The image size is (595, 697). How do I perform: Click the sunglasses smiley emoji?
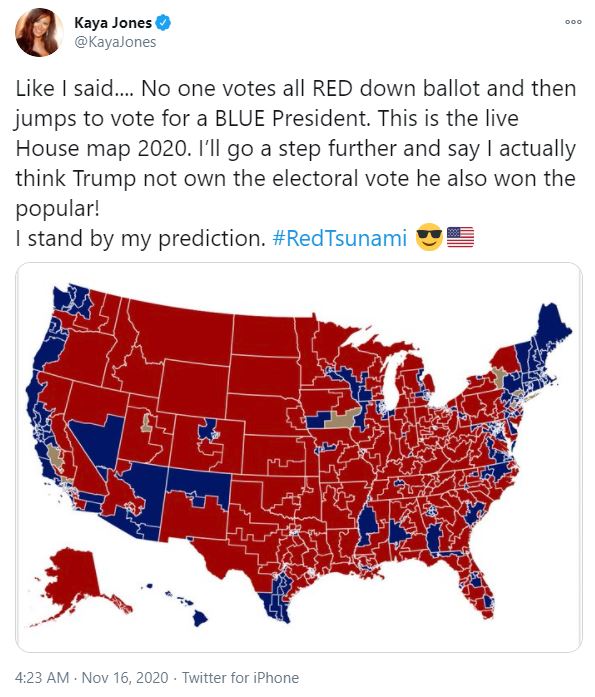[x=429, y=237]
